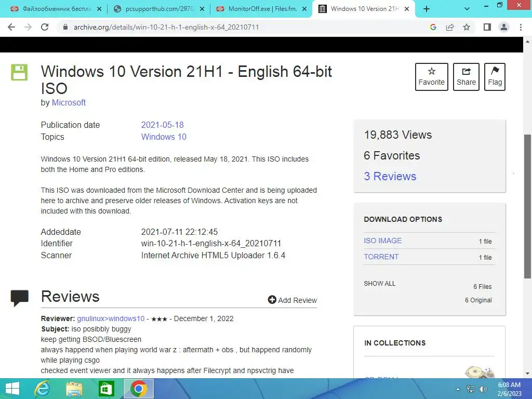
Task: Close the MonitorOff.exe tab
Action: point(304,9)
